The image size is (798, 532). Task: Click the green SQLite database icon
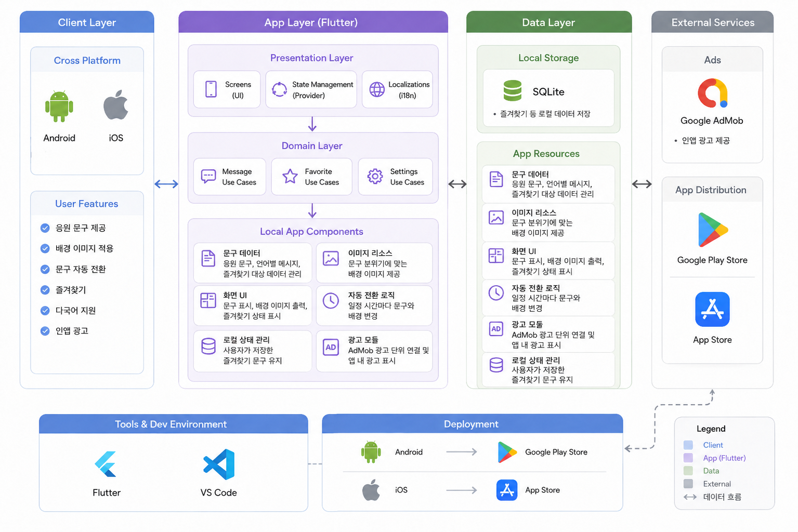pos(512,90)
